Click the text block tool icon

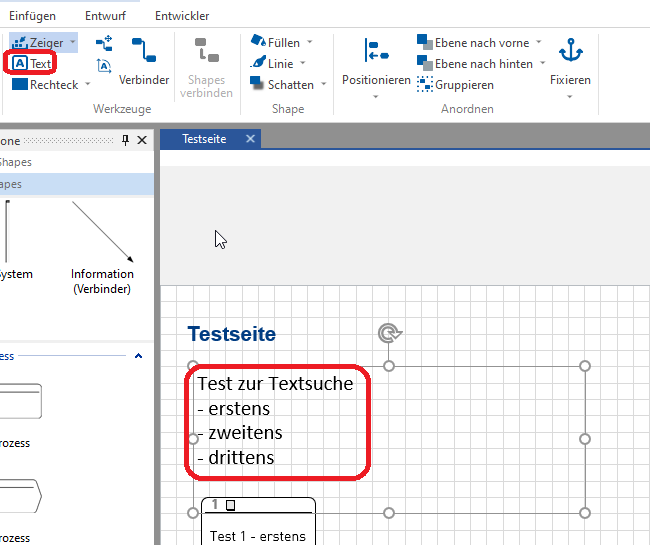click(x=104, y=65)
